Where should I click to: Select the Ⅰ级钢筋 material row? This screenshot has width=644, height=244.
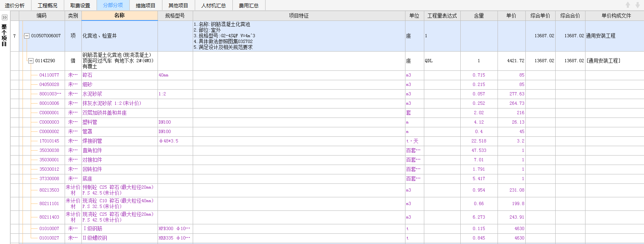(x=327, y=229)
